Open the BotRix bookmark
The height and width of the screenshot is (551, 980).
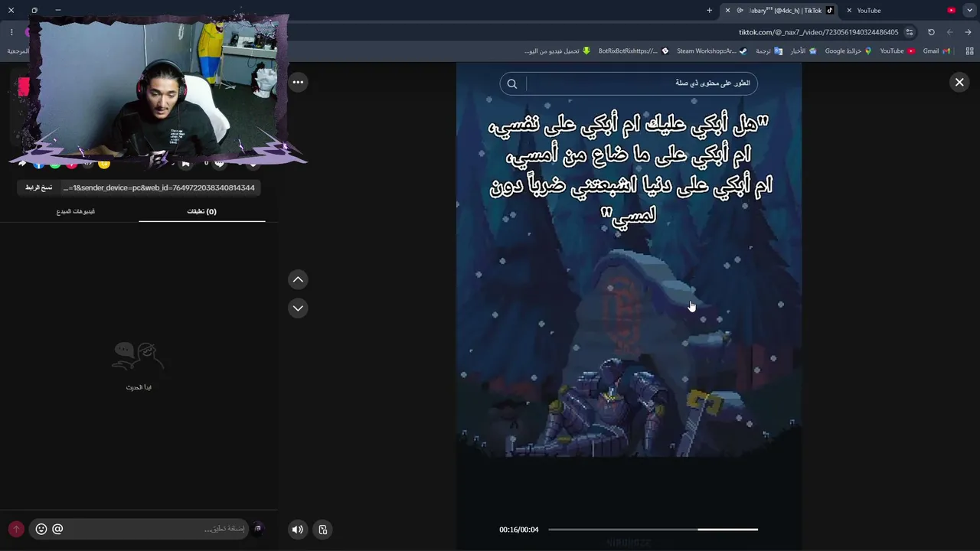coord(633,51)
